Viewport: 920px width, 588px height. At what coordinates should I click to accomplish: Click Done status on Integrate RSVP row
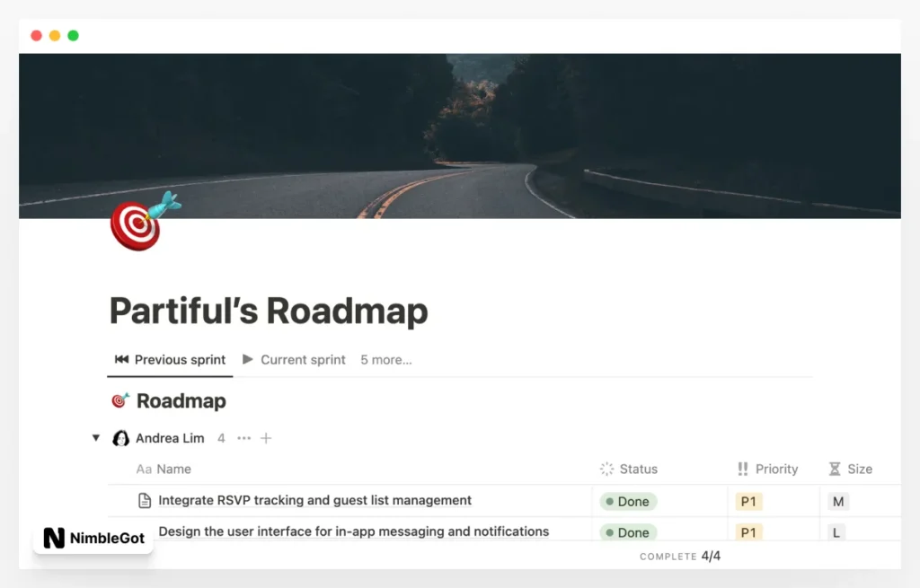(628, 502)
